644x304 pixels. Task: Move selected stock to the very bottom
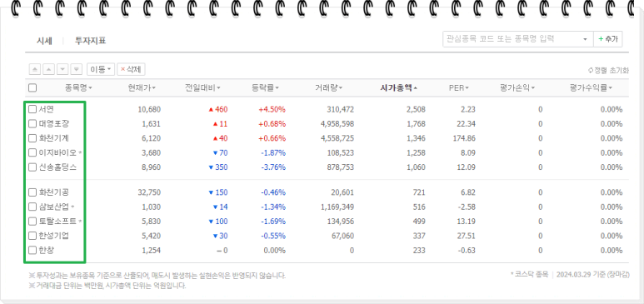pyautogui.click(x=77, y=69)
